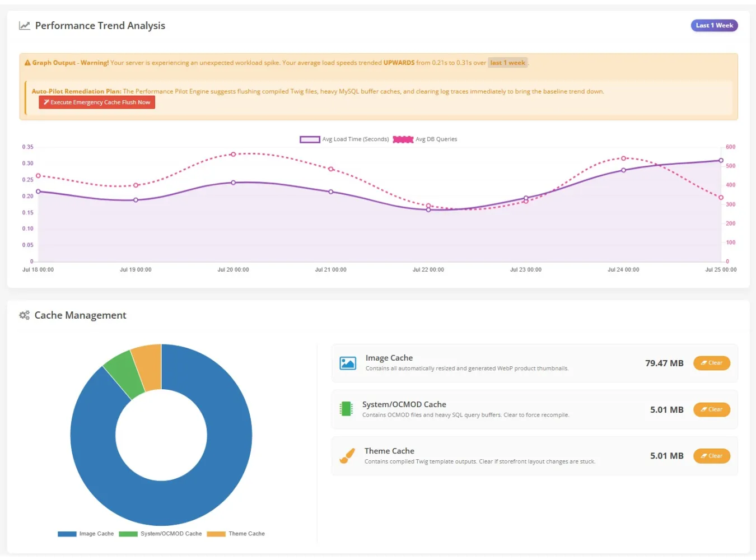Click the Jul 25 load time data point
The height and width of the screenshot is (560, 756).
(x=721, y=160)
